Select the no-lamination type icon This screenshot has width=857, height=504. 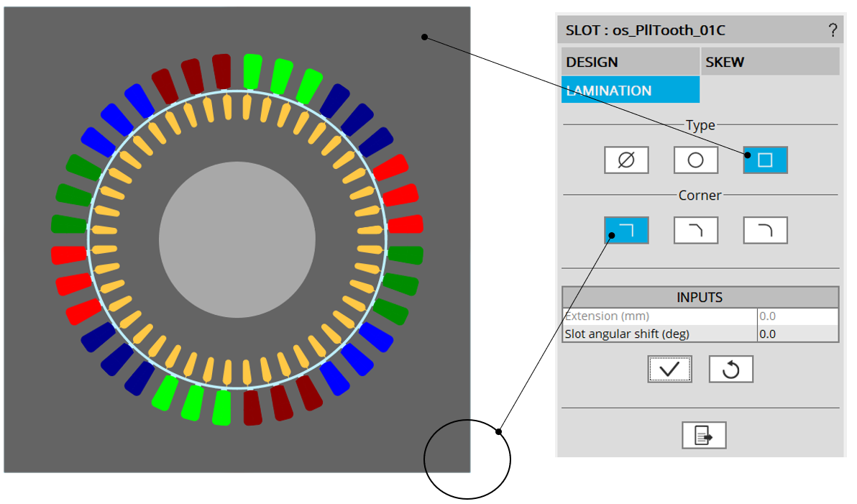626,160
